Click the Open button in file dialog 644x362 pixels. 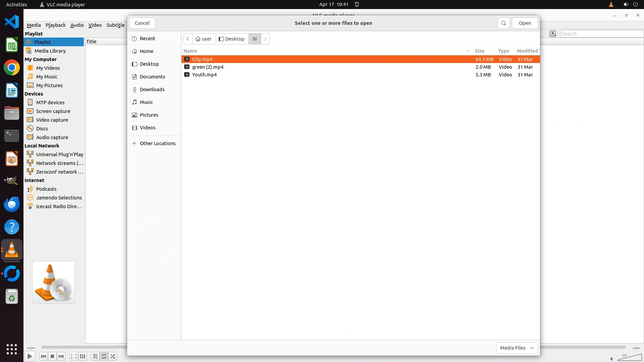click(x=525, y=23)
